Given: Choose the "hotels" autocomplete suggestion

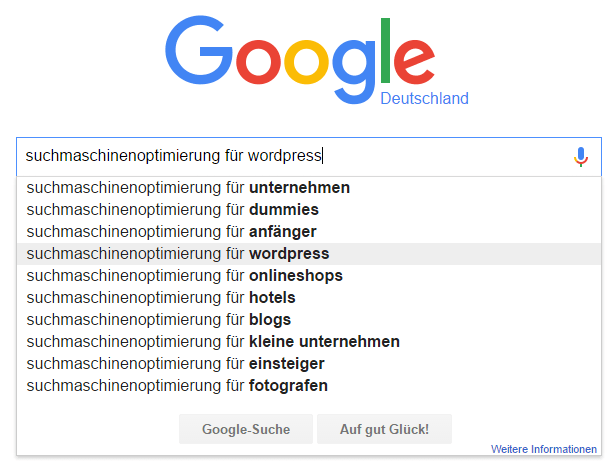Looking at the screenshot, I should pyautogui.click(x=309, y=298).
